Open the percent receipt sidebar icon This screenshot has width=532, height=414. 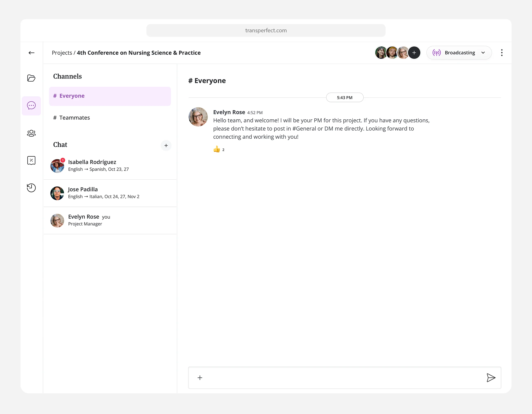pyautogui.click(x=31, y=160)
